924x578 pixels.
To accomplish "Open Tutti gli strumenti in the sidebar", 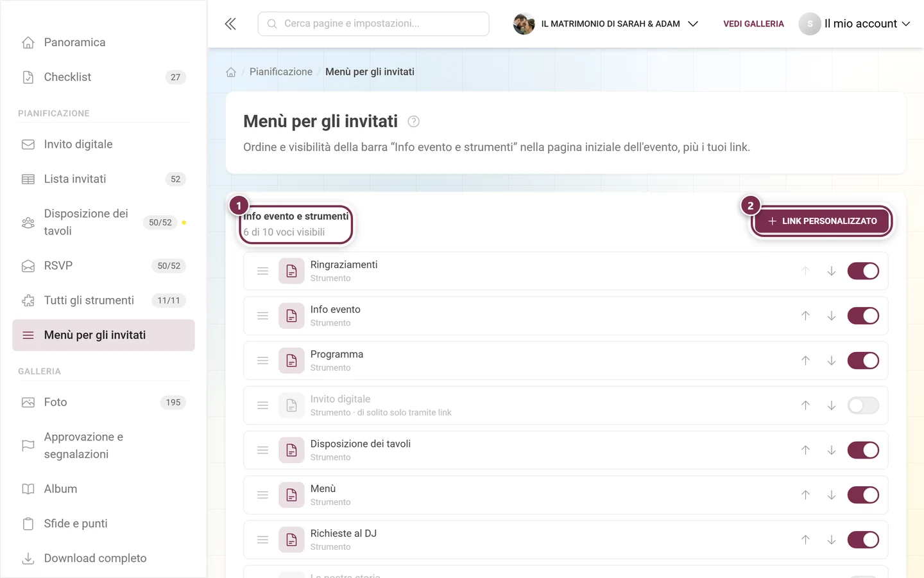I will coord(103,301).
